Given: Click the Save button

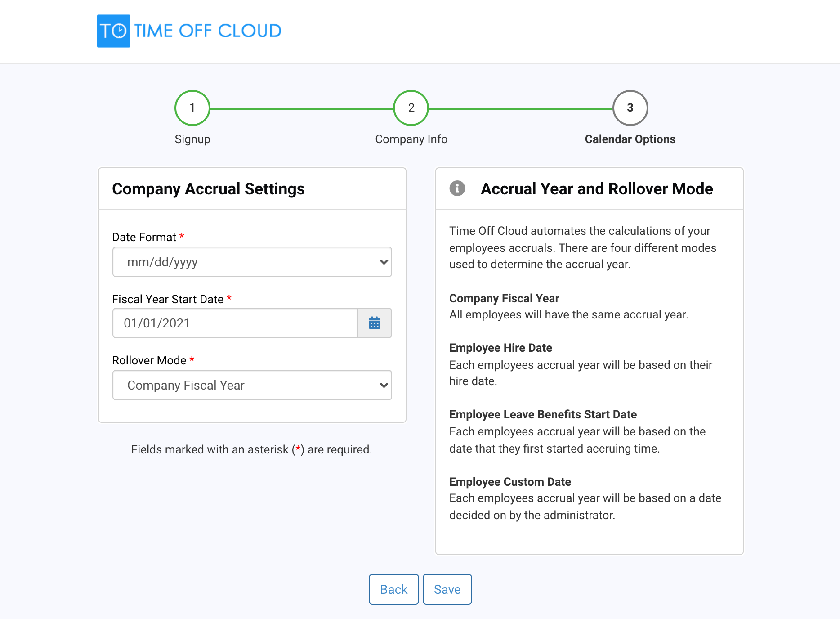Looking at the screenshot, I should (447, 589).
